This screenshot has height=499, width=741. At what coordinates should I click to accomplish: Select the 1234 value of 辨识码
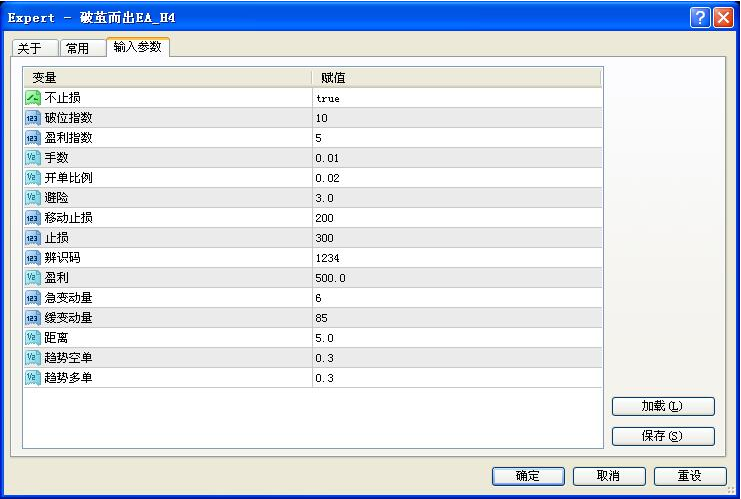click(x=327, y=258)
